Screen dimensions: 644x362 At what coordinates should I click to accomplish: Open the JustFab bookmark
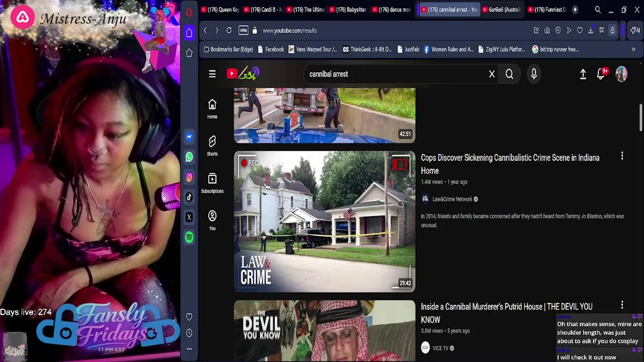(408, 49)
